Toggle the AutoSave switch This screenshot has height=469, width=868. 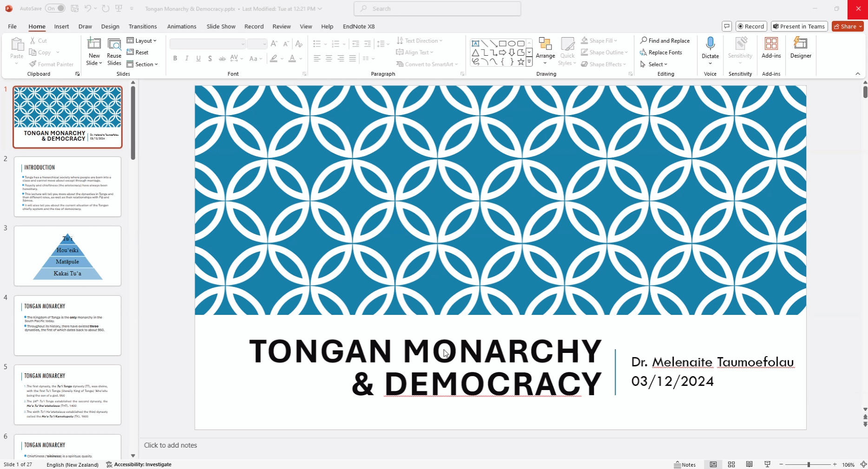click(55, 8)
